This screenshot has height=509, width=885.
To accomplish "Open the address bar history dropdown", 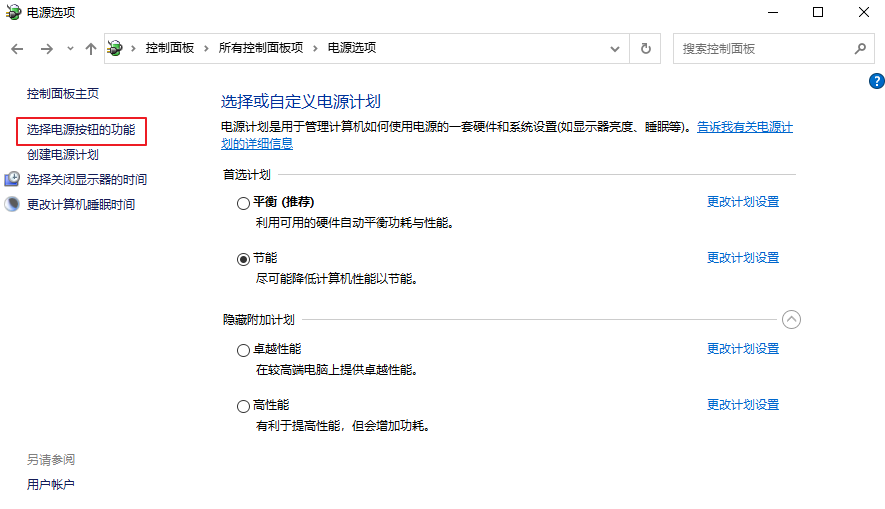I will pyautogui.click(x=615, y=48).
